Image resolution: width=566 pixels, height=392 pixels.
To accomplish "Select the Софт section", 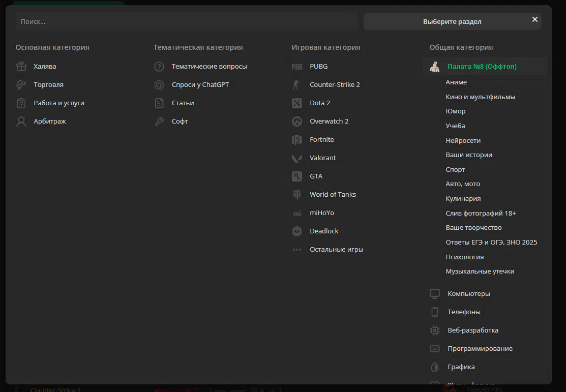I will 180,122.
